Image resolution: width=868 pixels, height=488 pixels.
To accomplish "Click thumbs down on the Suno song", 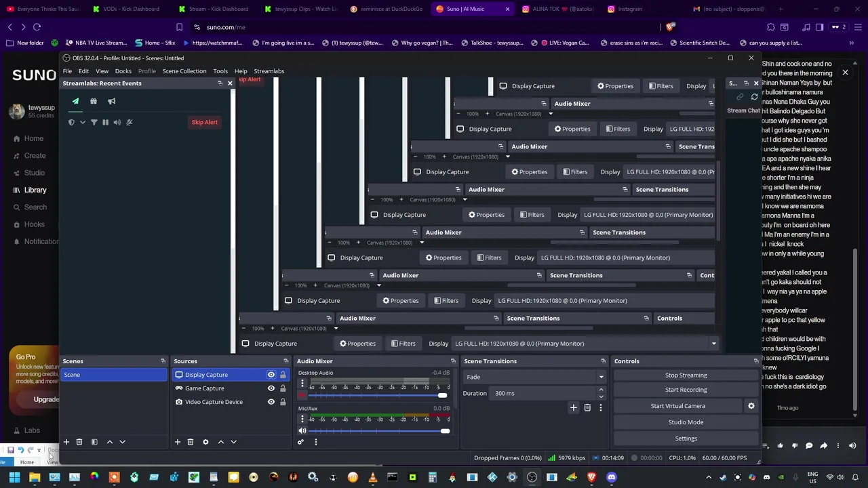I will tap(794, 446).
